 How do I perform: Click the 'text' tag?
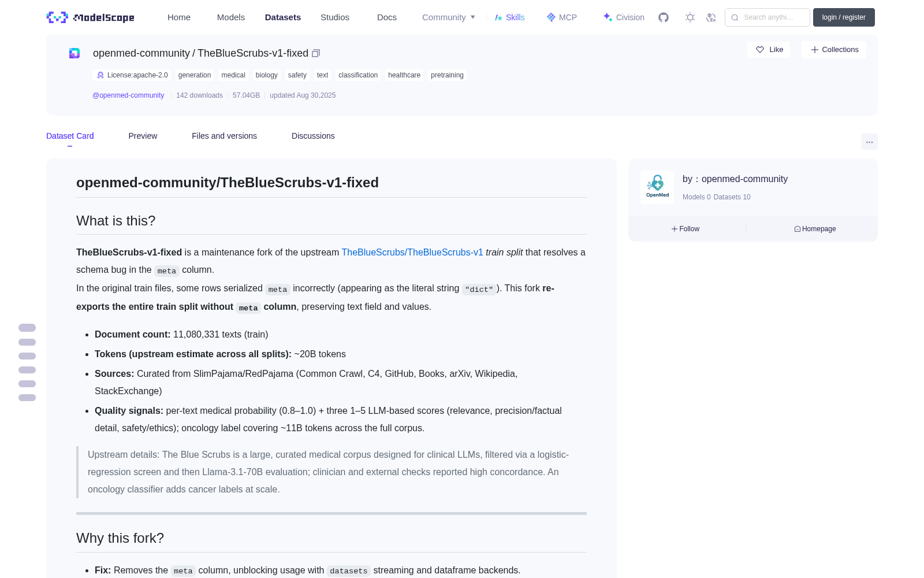point(322,75)
